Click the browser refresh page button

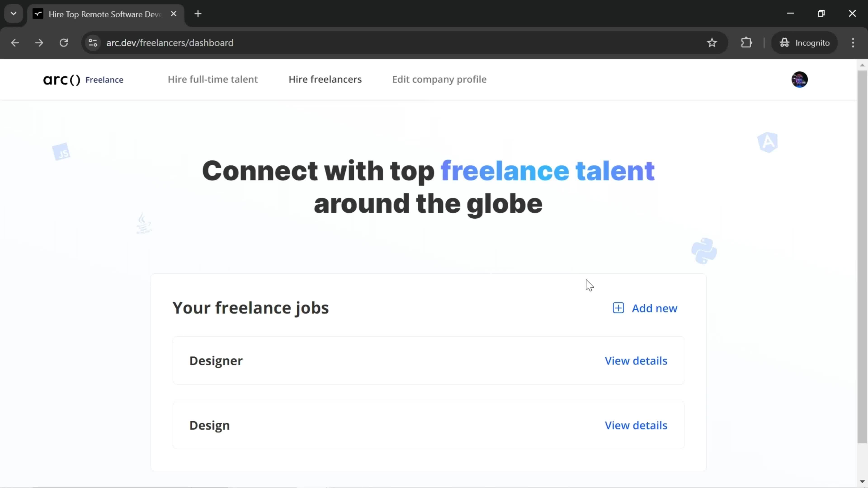[63, 42]
